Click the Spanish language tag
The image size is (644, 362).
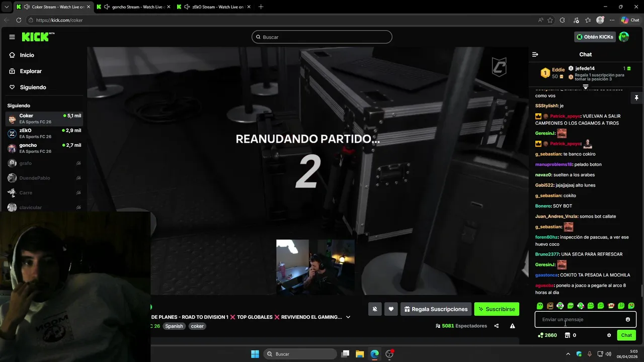point(174,326)
